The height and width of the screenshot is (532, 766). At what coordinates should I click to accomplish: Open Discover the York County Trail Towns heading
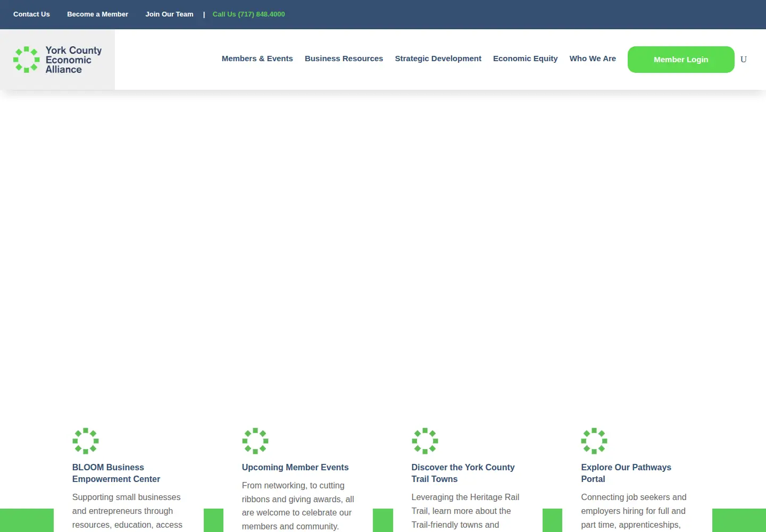[x=463, y=473]
